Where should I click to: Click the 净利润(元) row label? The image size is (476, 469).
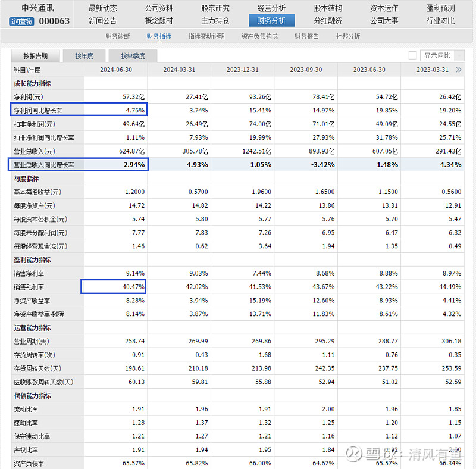[x=29, y=97]
